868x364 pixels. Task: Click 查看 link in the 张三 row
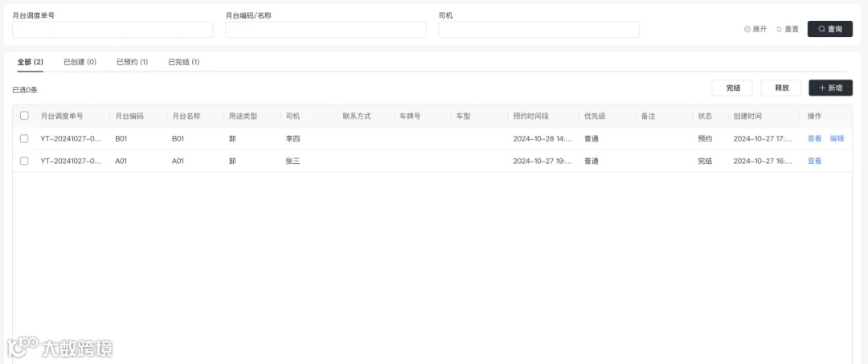(814, 161)
